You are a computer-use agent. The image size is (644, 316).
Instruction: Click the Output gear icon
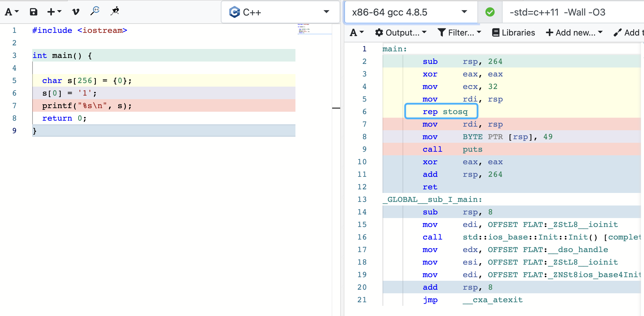pos(379,33)
